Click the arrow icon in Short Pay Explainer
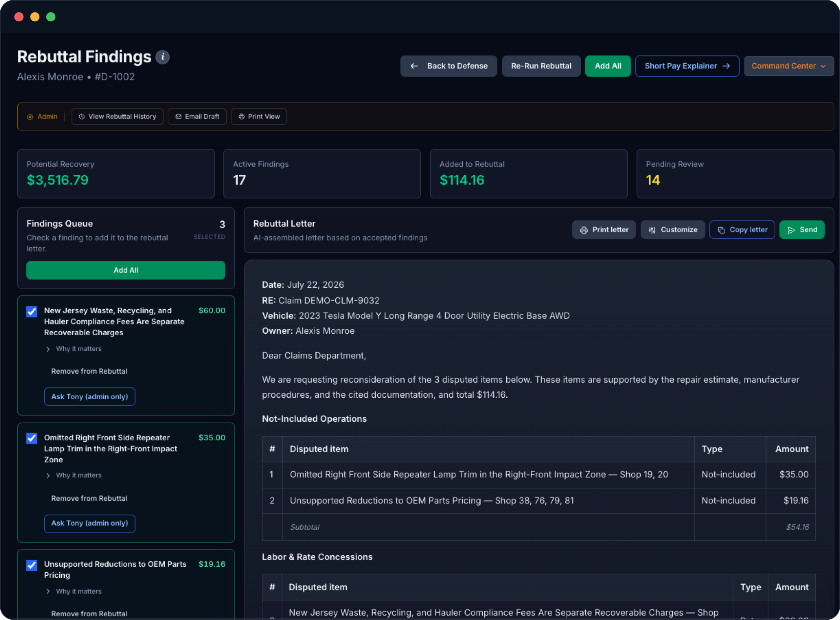The image size is (840, 620). click(x=726, y=66)
